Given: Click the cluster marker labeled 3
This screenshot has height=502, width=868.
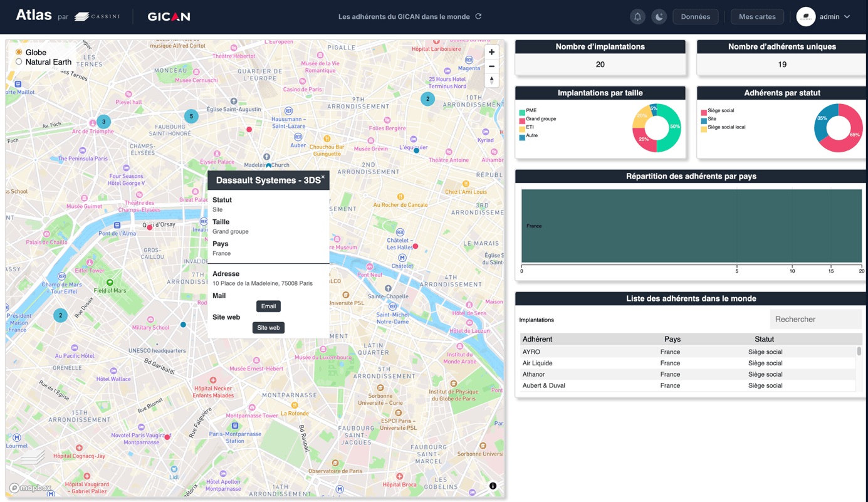Looking at the screenshot, I should click(x=104, y=122).
